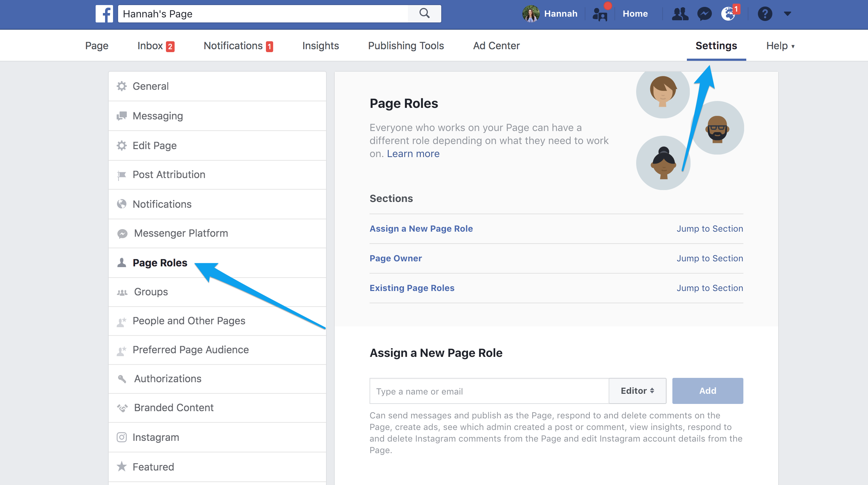
Task: Click the name or email input field
Action: click(x=489, y=391)
